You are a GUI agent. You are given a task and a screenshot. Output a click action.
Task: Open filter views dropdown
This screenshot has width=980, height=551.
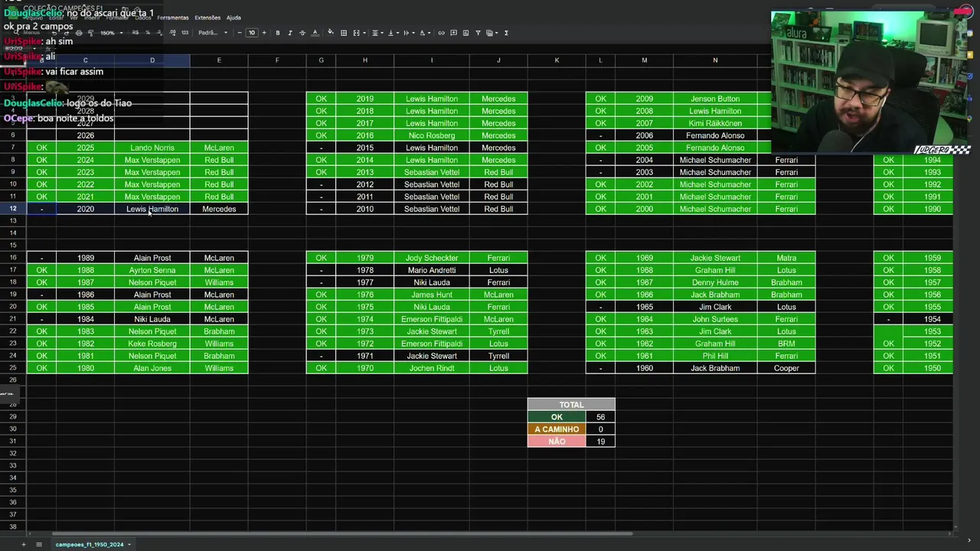click(x=492, y=33)
